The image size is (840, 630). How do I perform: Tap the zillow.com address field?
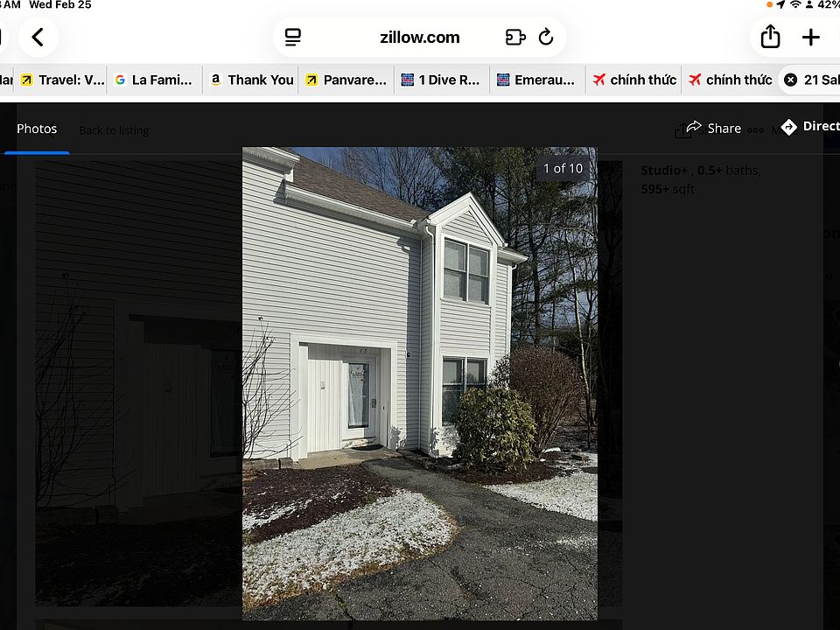pyautogui.click(x=419, y=37)
